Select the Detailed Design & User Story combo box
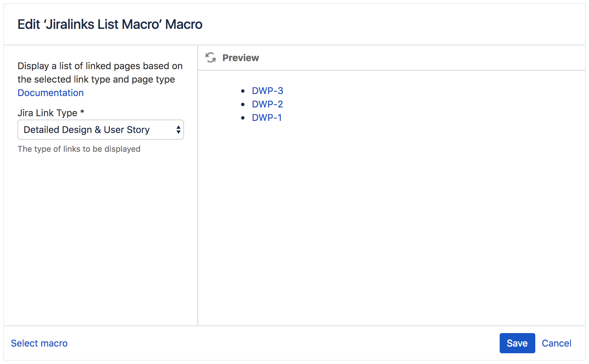The height and width of the screenshot is (364, 589). (101, 130)
